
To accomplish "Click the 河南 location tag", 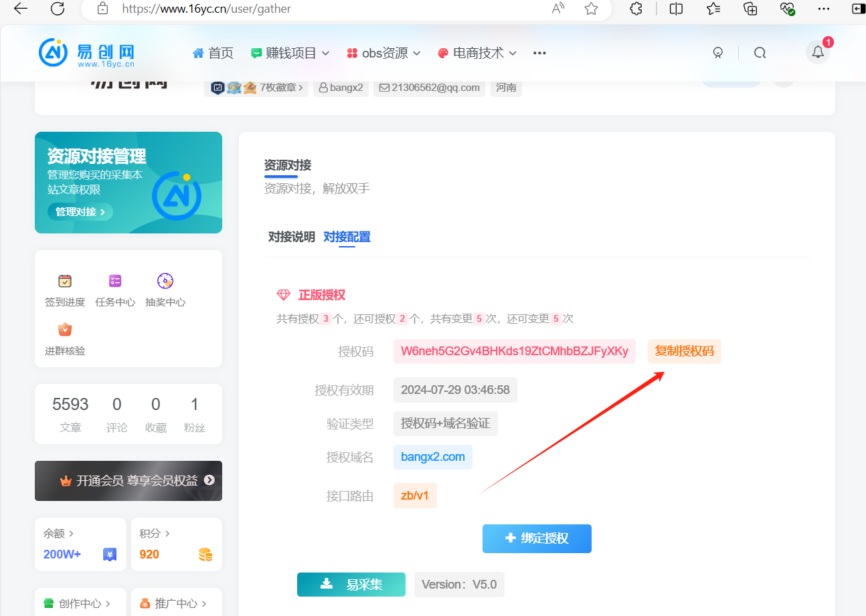I will tap(506, 88).
